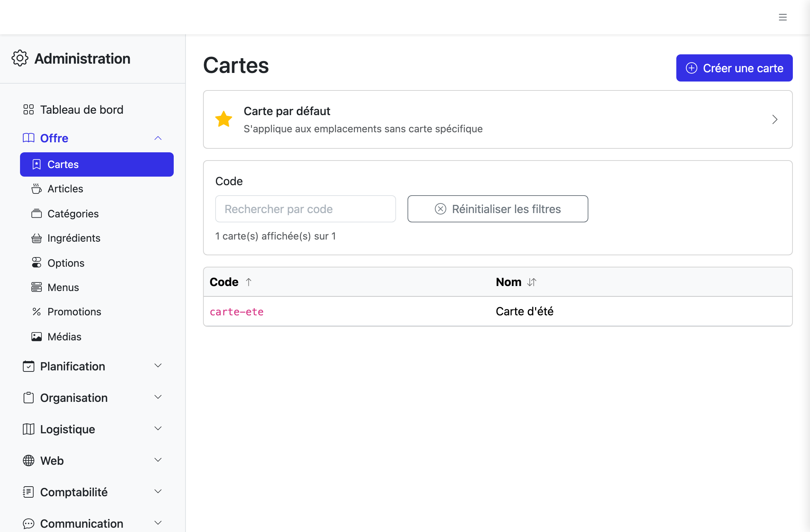
Task: Open Menus in the sidebar
Action: pos(97,287)
